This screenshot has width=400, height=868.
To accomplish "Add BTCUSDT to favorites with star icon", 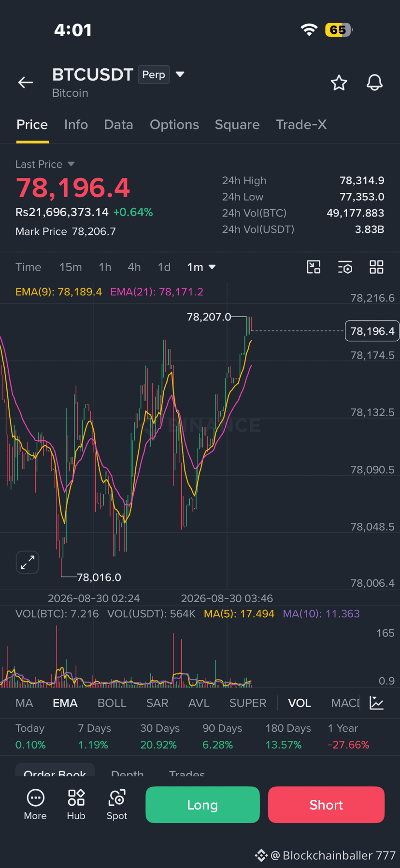I will point(339,83).
